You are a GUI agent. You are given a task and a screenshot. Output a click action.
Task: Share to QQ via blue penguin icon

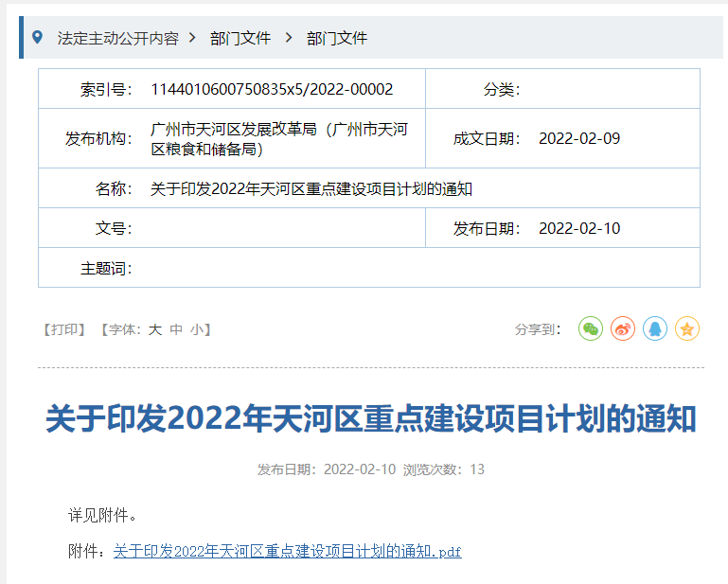point(655,328)
